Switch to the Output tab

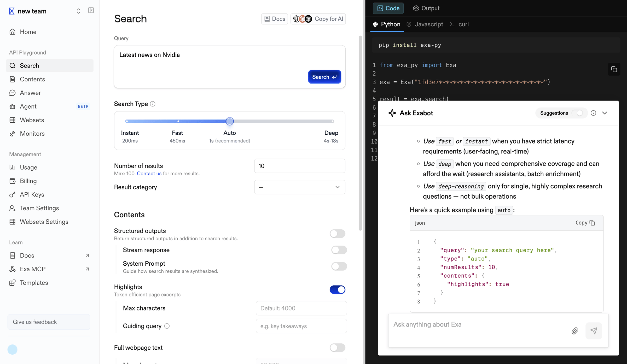coord(426,8)
